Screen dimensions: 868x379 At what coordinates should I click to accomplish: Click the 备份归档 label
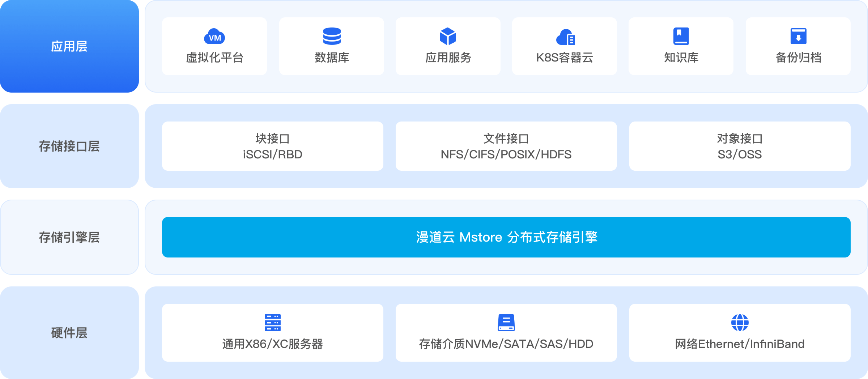798,58
